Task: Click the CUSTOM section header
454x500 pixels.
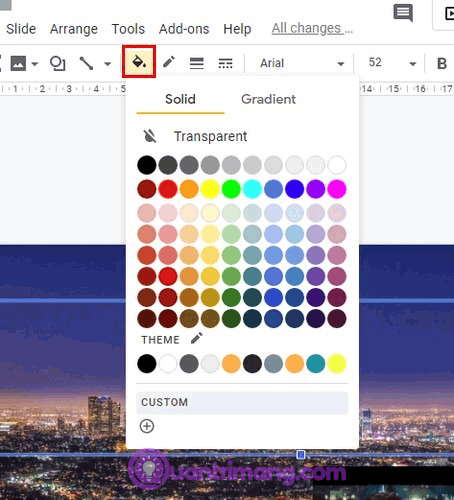Action: (x=242, y=402)
